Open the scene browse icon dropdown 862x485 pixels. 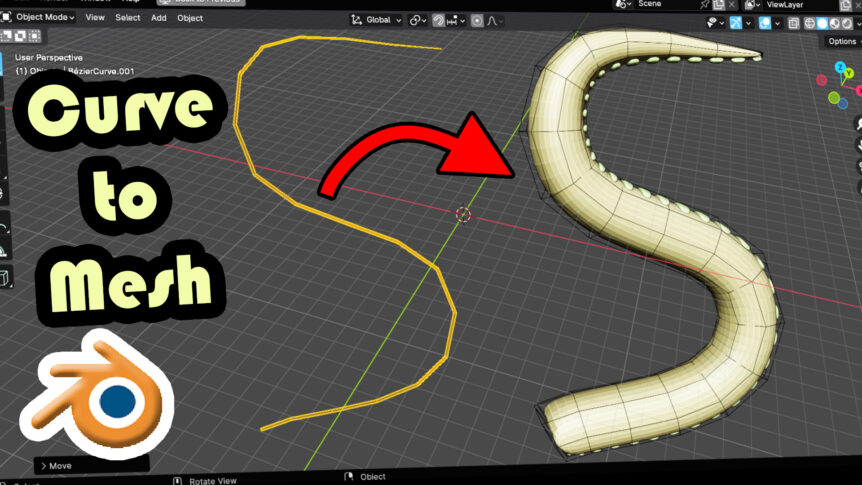(x=623, y=4)
